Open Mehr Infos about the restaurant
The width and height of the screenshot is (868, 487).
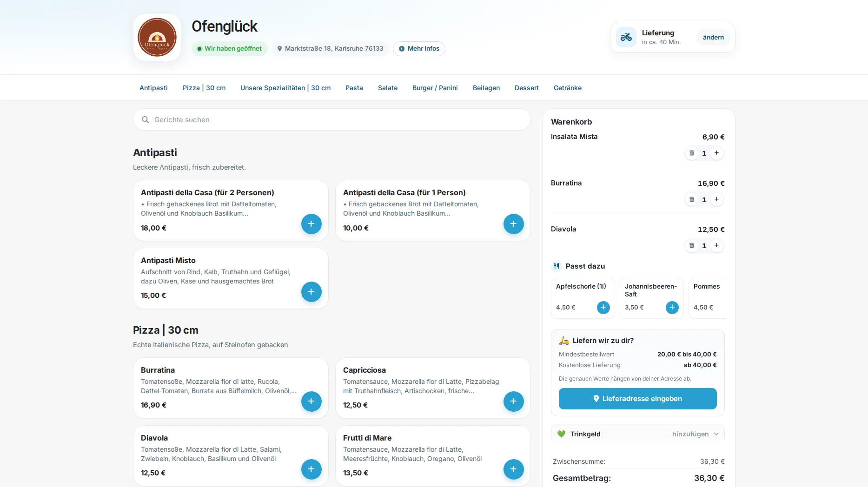[419, 49]
